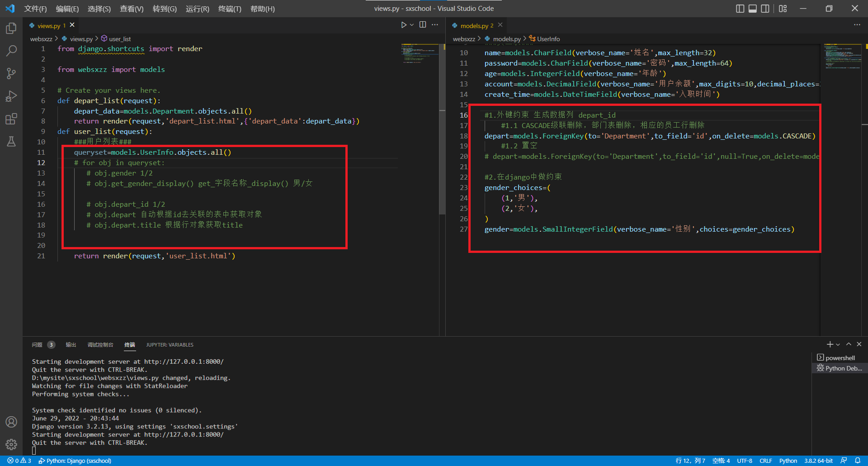Click the views.py minimap preview
The height and width of the screenshot is (466, 868).
click(x=419, y=54)
